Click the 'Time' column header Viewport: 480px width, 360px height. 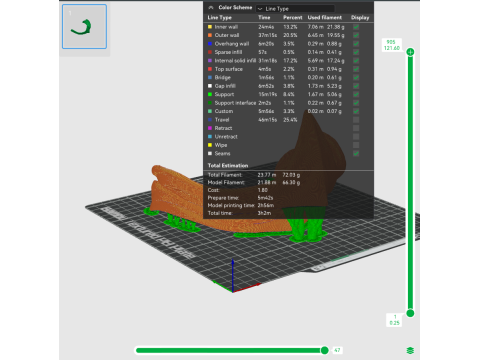point(264,17)
